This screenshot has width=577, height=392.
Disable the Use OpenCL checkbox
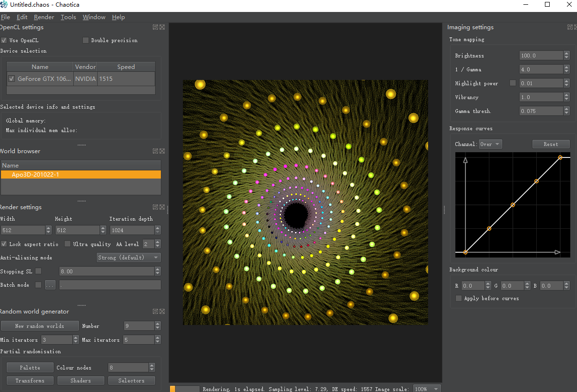[x=4, y=41]
